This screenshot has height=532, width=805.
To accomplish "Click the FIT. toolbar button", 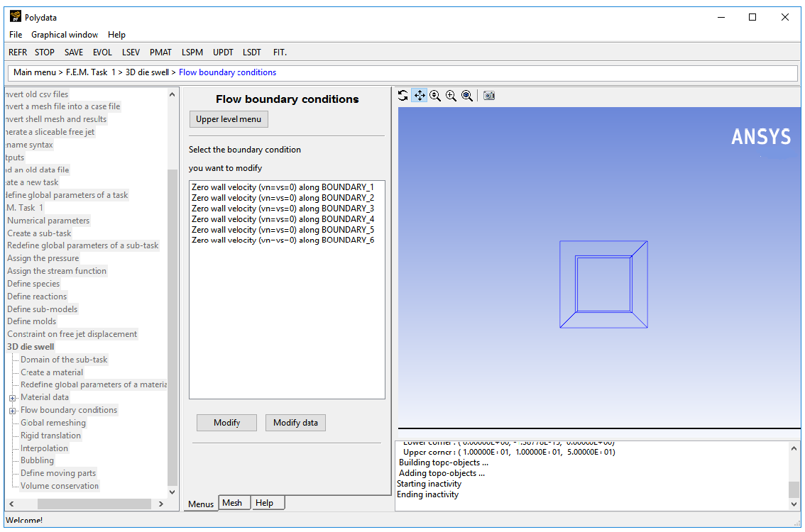I will coord(280,52).
